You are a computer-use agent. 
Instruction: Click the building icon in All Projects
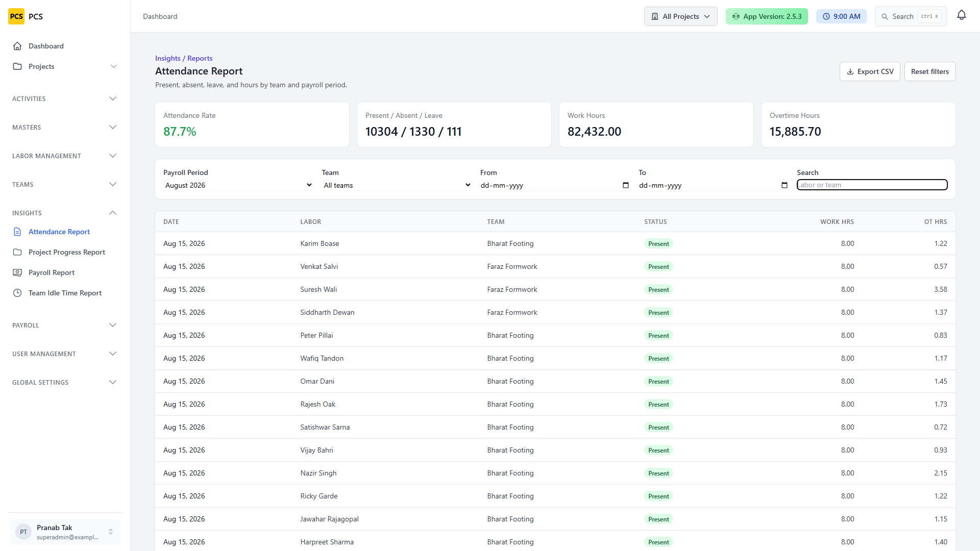pos(655,16)
